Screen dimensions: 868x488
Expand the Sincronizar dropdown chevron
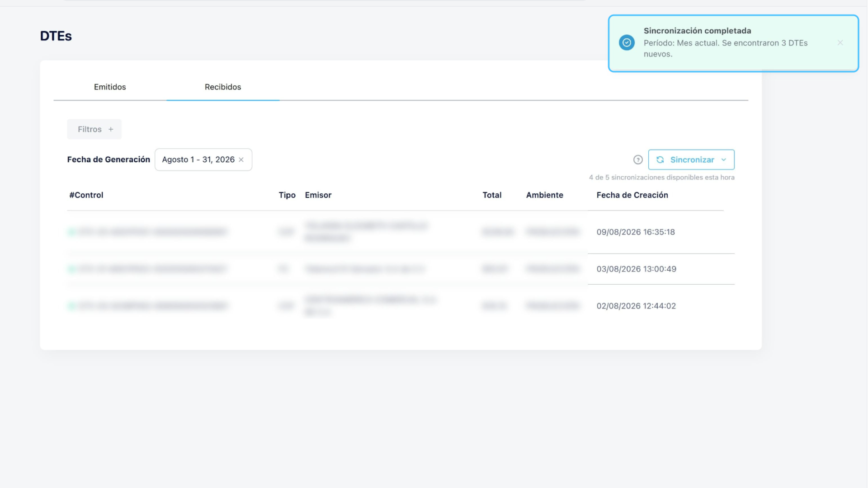(724, 160)
